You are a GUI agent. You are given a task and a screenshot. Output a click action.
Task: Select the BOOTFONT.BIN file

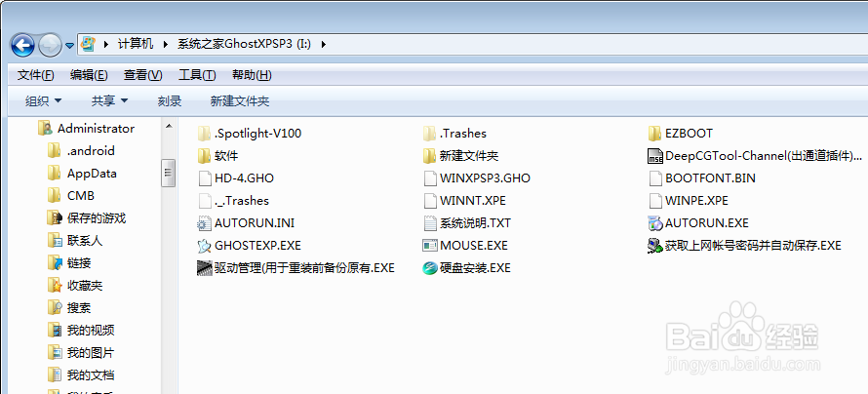pyautogui.click(x=702, y=178)
